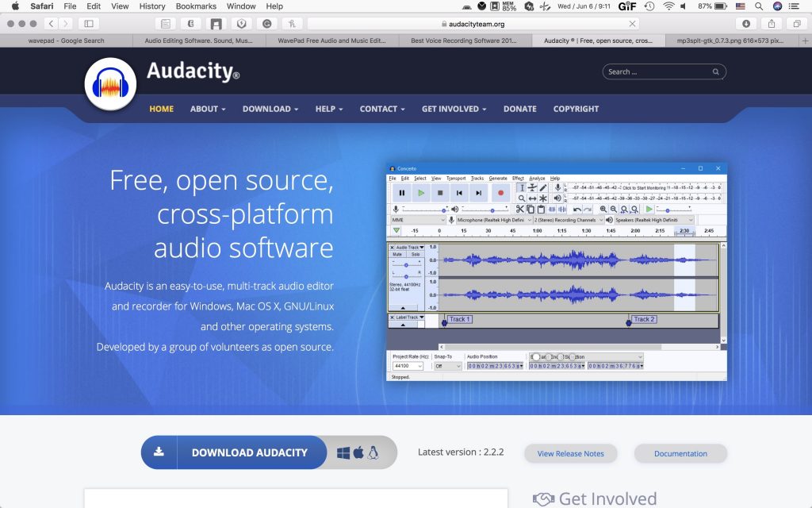Click the Windows logo download icon
812x508 pixels.
click(343, 453)
